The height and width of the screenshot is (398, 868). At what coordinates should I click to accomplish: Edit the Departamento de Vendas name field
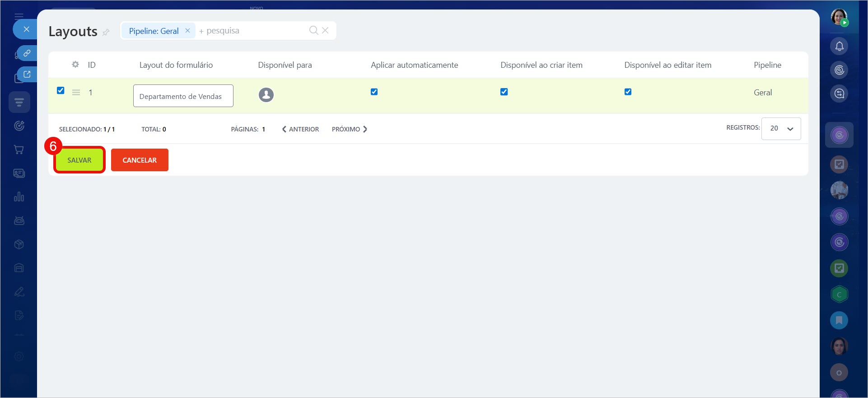(183, 96)
